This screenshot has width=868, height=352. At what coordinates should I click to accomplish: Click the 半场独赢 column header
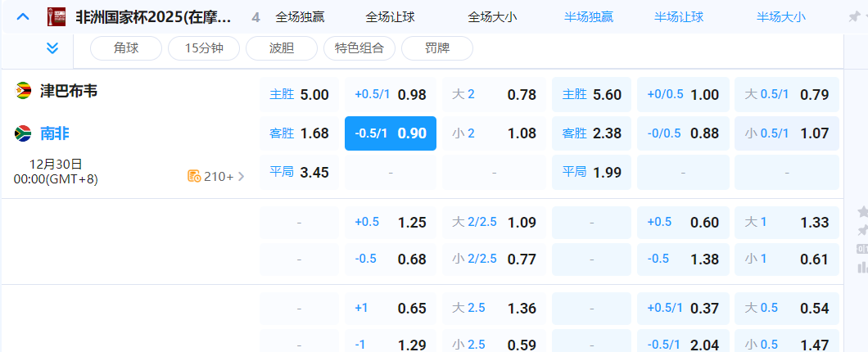click(589, 17)
